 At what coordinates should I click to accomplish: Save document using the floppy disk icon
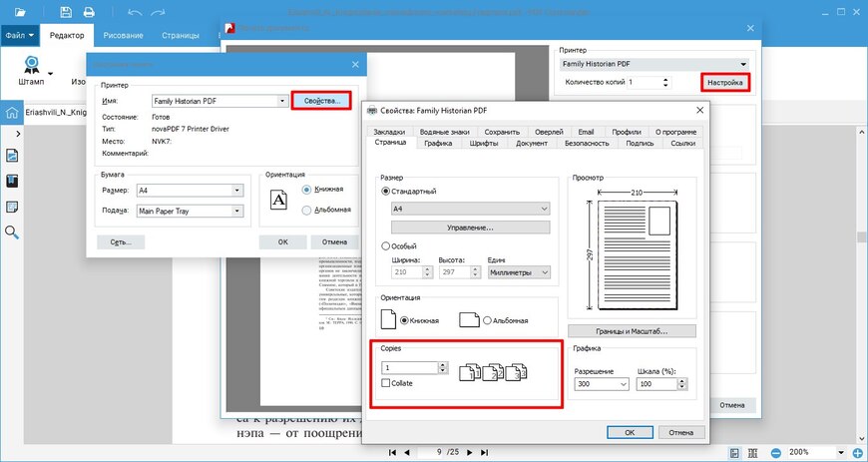[x=66, y=12]
